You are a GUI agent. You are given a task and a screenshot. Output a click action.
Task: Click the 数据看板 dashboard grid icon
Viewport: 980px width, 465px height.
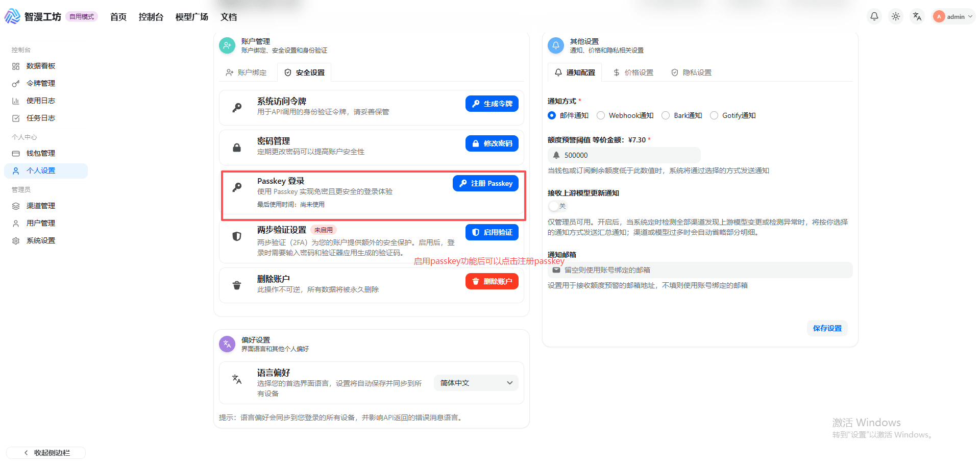pyautogui.click(x=16, y=66)
